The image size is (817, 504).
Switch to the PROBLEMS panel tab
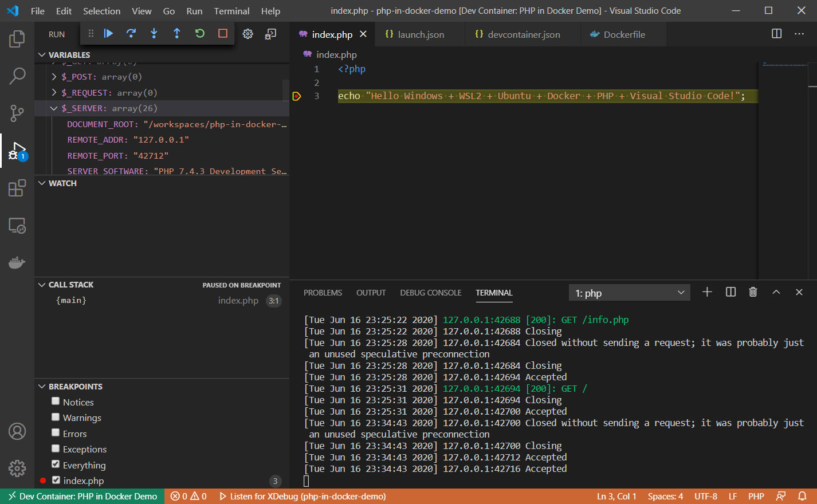click(x=323, y=293)
